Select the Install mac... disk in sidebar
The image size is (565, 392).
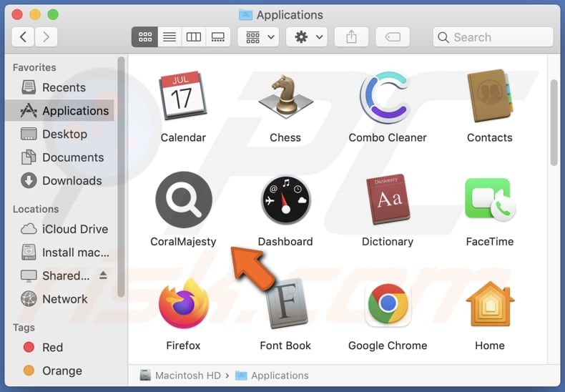point(60,253)
